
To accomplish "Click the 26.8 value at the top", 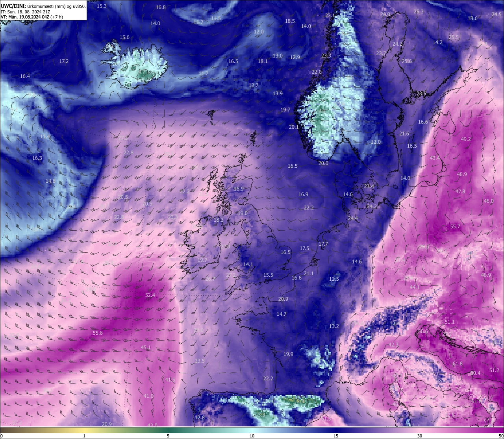I will 385,14.
